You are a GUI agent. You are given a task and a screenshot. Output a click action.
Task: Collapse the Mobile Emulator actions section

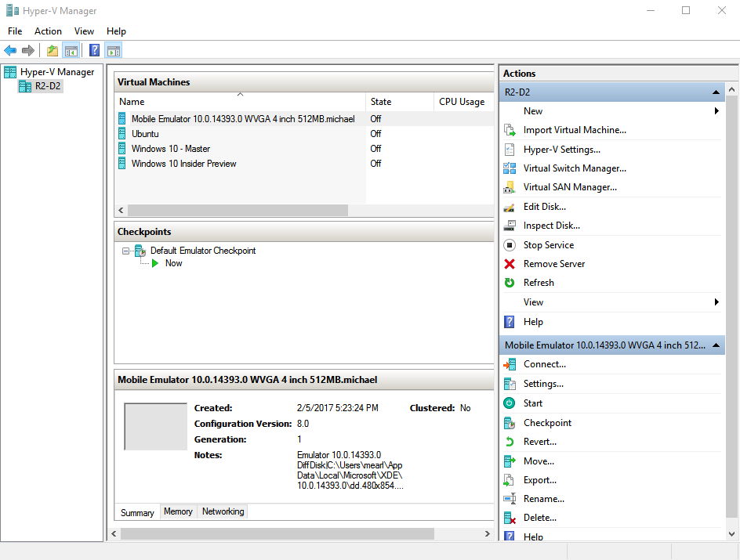point(716,345)
